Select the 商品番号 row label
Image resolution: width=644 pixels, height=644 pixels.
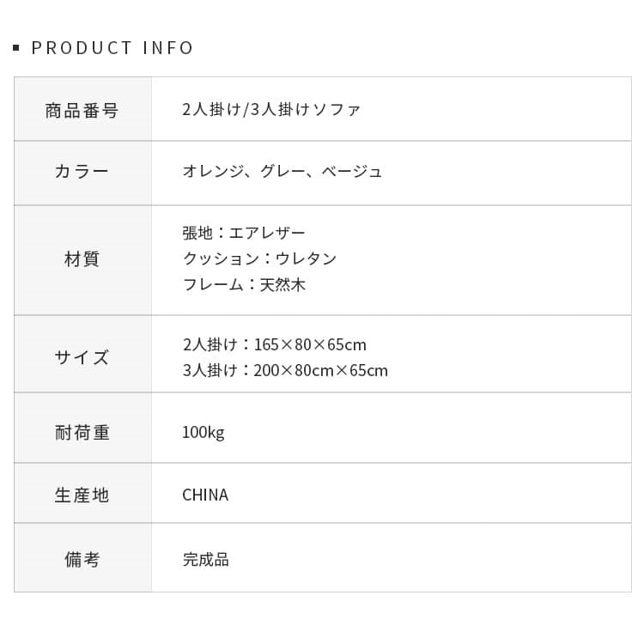pyautogui.click(x=82, y=111)
